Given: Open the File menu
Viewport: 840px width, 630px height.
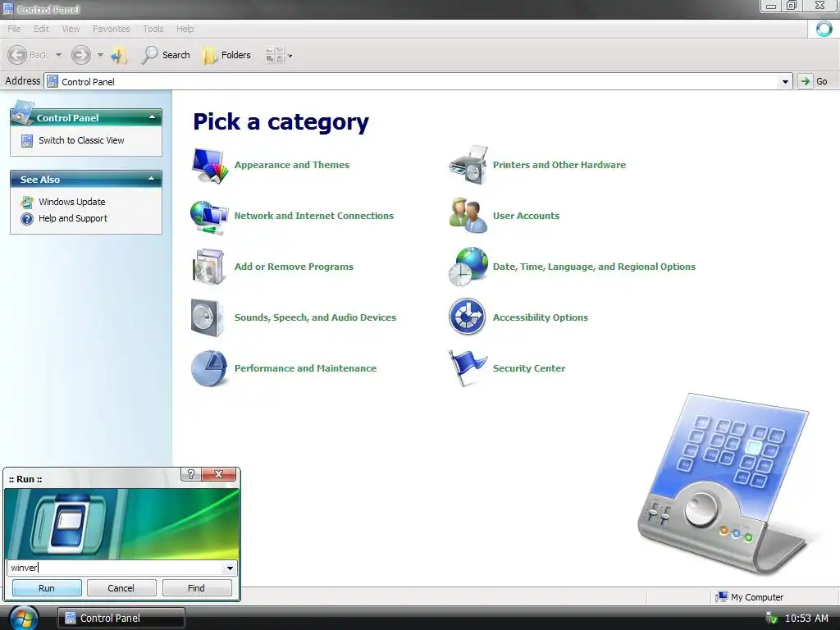Looking at the screenshot, I should coord(14,29).
